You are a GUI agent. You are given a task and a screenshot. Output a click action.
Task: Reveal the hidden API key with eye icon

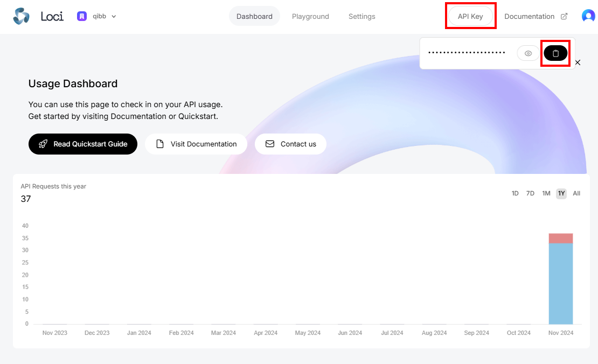[528, 53]
